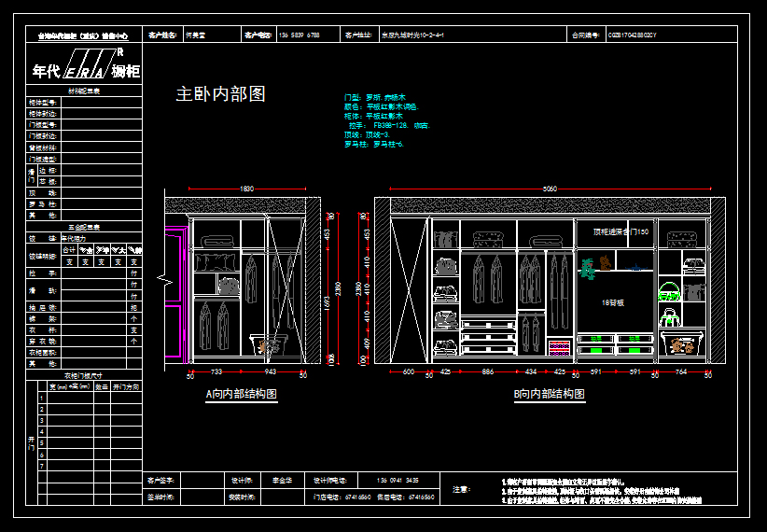The image size is (767, 532).
Task: Select the customer phone number cell
Action: tap(300, 35)
